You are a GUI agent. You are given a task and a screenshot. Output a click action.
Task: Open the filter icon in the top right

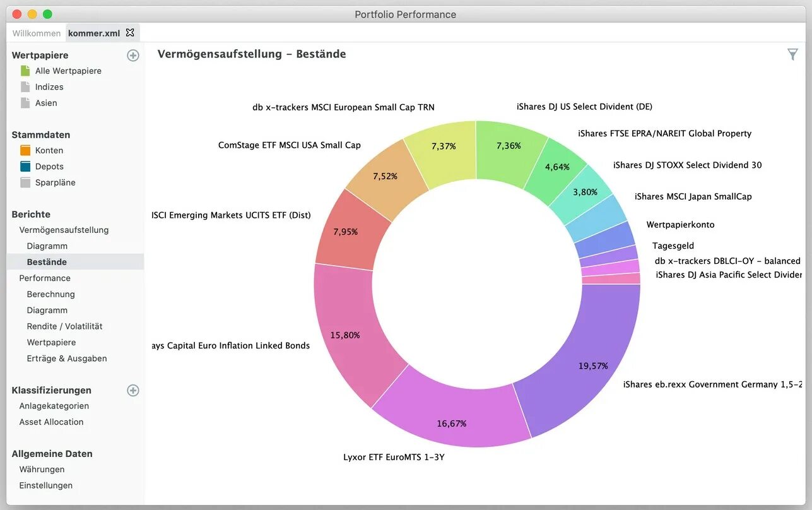click(792, 54)
